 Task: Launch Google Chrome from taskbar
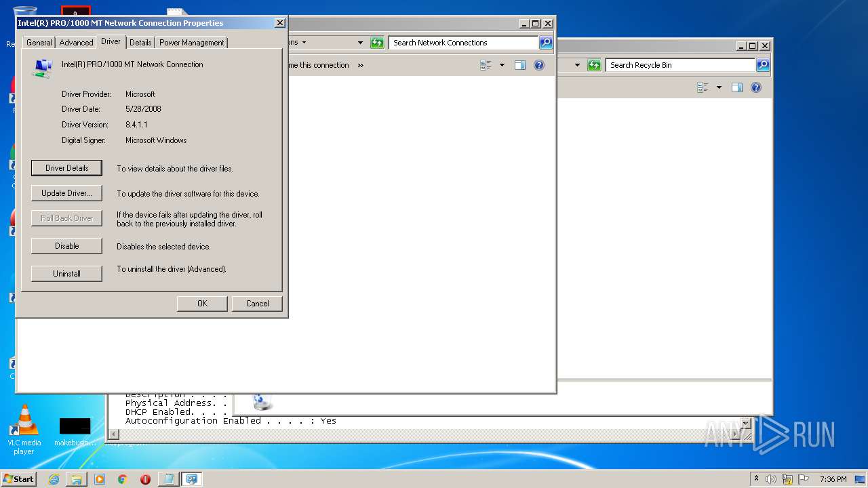pos(123,479)
